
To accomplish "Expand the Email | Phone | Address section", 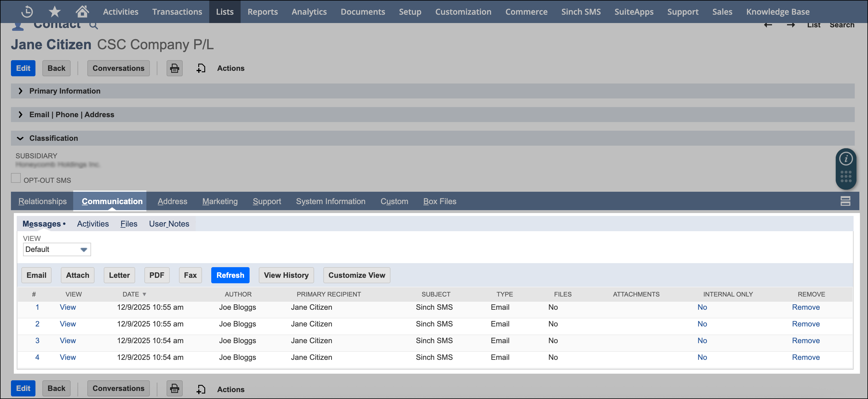I will coord(433,115).
